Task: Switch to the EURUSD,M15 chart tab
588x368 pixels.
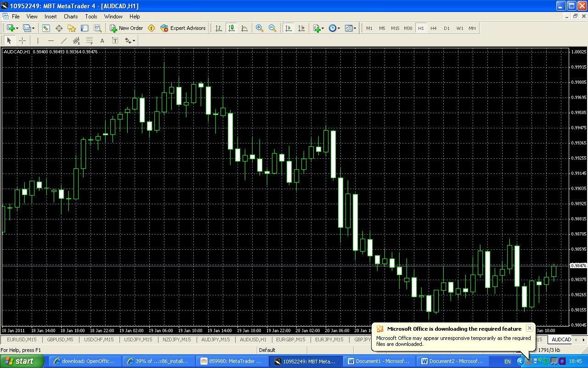Action: 22,339
